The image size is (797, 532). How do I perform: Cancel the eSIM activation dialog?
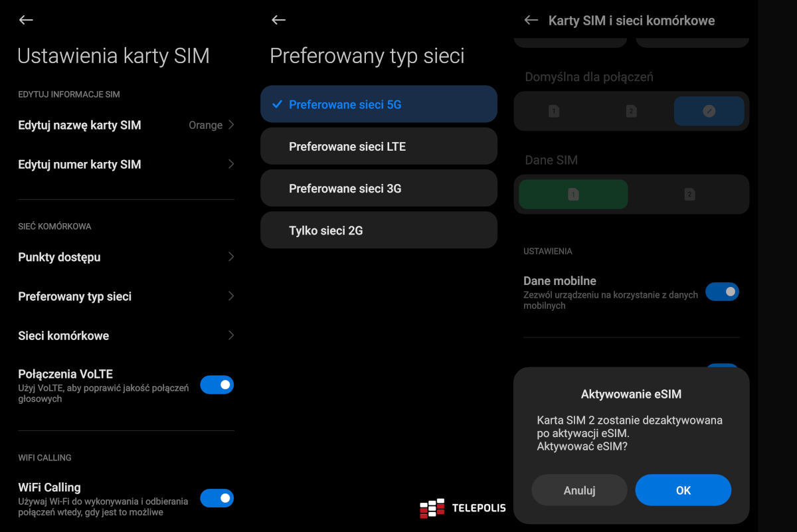click(579, 490)
